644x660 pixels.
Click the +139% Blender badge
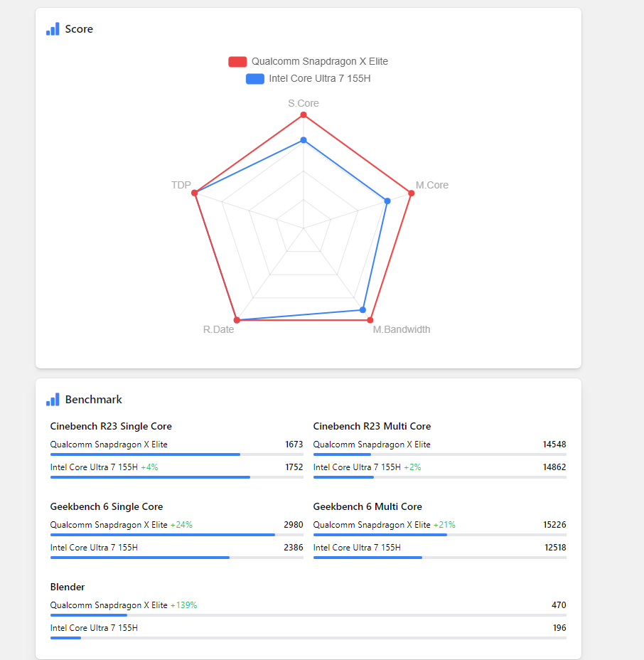[x=183, y=605]
